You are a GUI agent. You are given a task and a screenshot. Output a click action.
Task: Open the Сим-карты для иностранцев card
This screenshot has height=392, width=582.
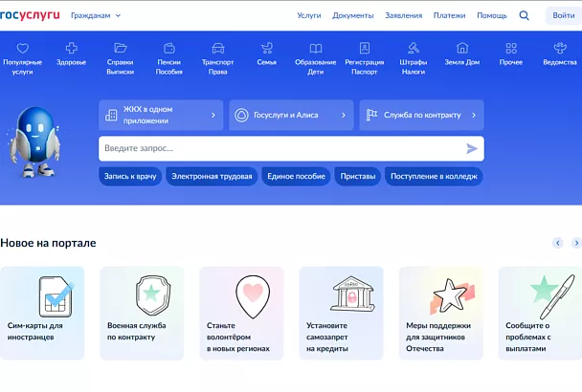pyautogui.click(x=42, y=313)
